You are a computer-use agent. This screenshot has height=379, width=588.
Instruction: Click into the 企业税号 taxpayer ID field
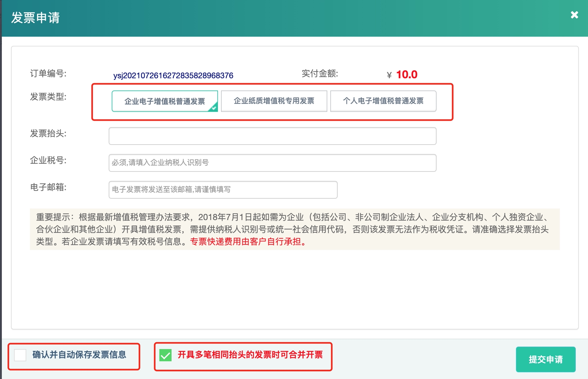(272, 163)
